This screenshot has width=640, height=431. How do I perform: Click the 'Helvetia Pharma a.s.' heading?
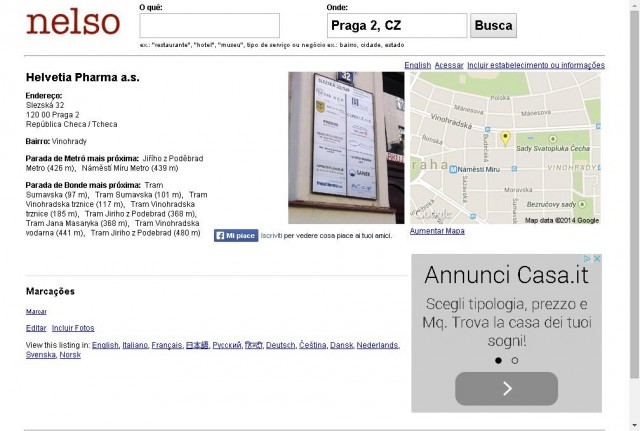(x=82, y=77)
